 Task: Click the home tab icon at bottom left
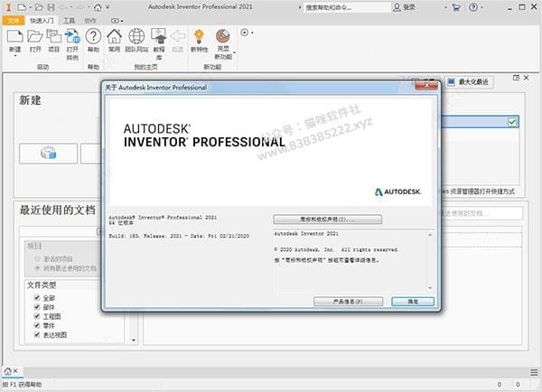click(x=7, y=371)
